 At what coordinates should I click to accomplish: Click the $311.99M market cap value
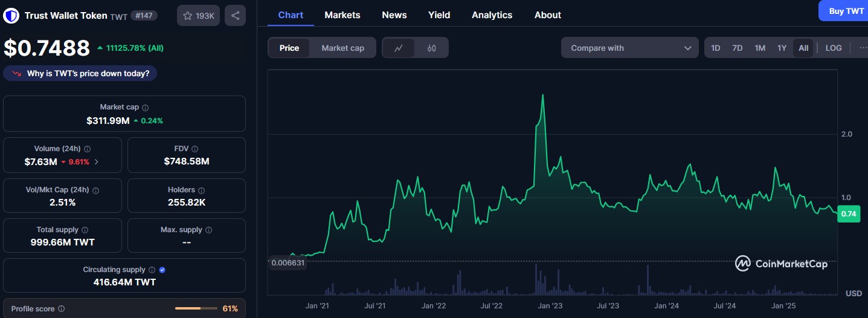pyautogui.click(x=108, y=120)
